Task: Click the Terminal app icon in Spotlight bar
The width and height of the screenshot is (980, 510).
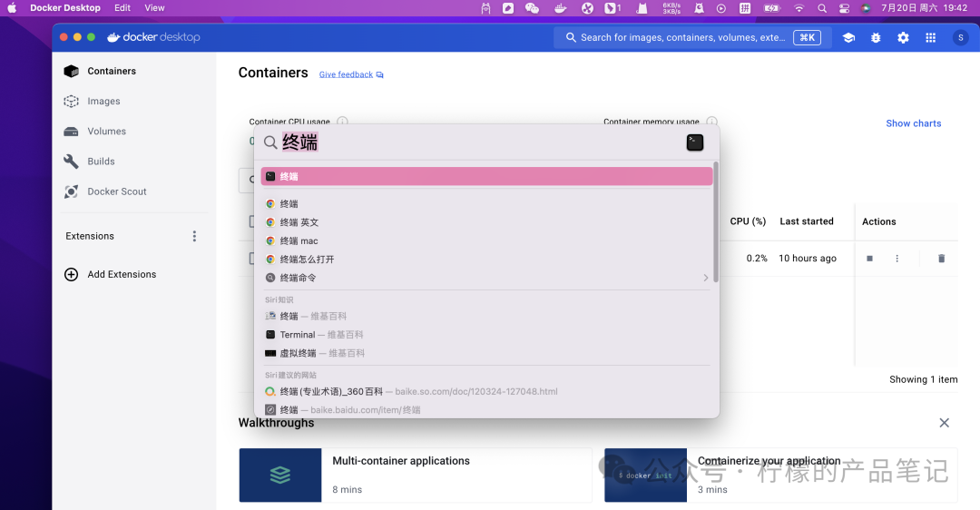Action: pos(695,142)
